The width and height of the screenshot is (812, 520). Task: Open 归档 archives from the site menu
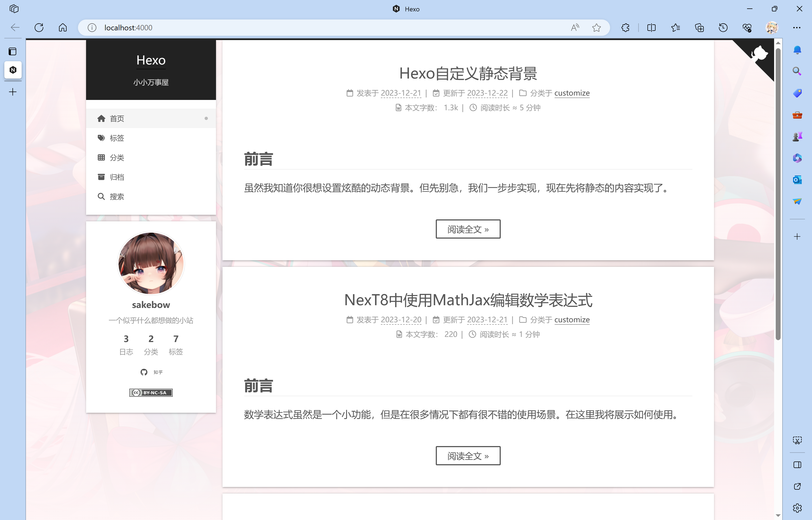click(x=117, y=177)
